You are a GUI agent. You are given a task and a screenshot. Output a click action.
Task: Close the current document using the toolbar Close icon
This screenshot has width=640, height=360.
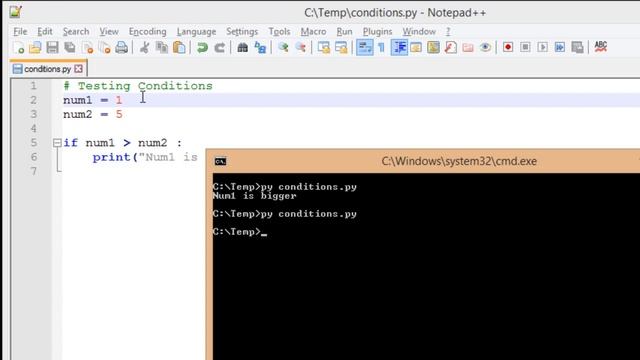[87, 47]
